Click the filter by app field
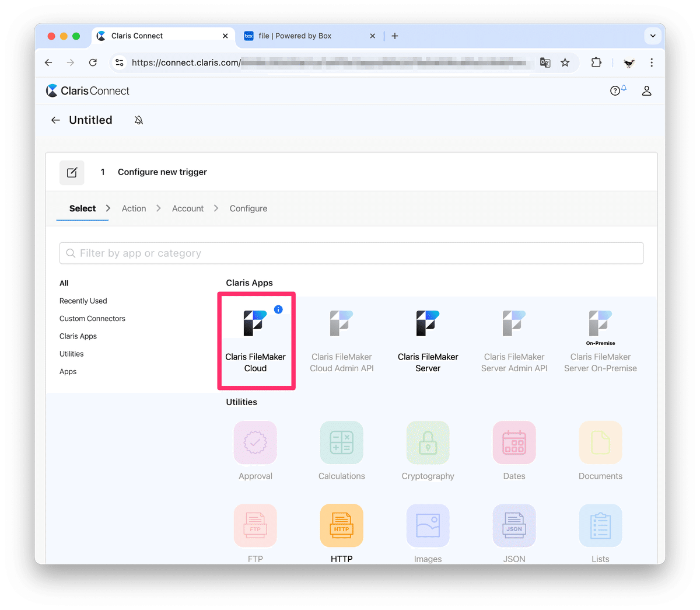 (x=351, y=253)
